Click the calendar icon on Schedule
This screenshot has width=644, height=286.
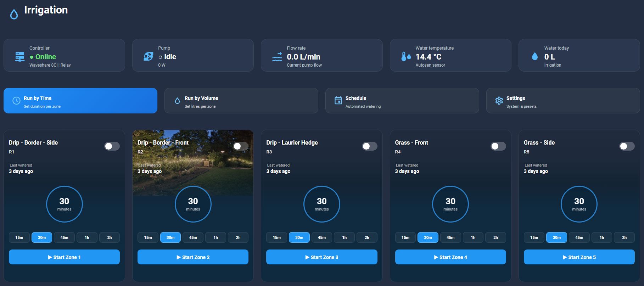coord(338,101)
